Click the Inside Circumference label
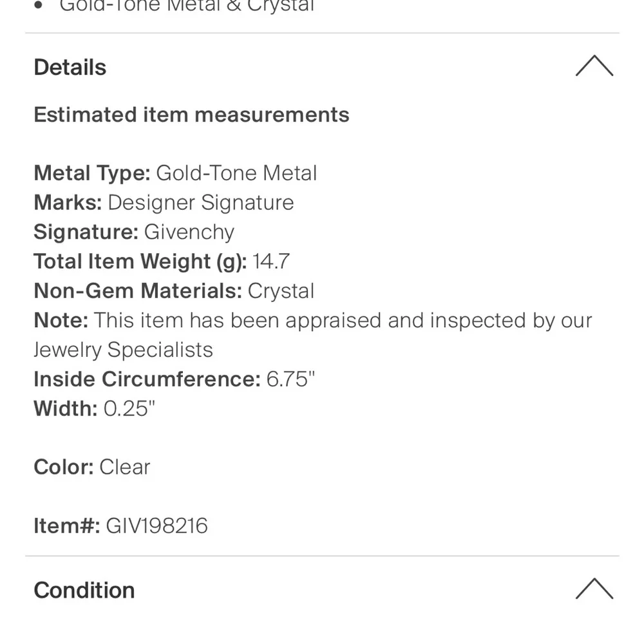The width and height of the screenshot is (644, 644). 147,379
